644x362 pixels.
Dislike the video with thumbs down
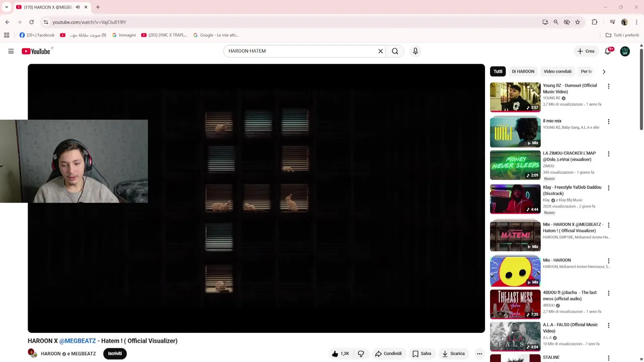361,353
